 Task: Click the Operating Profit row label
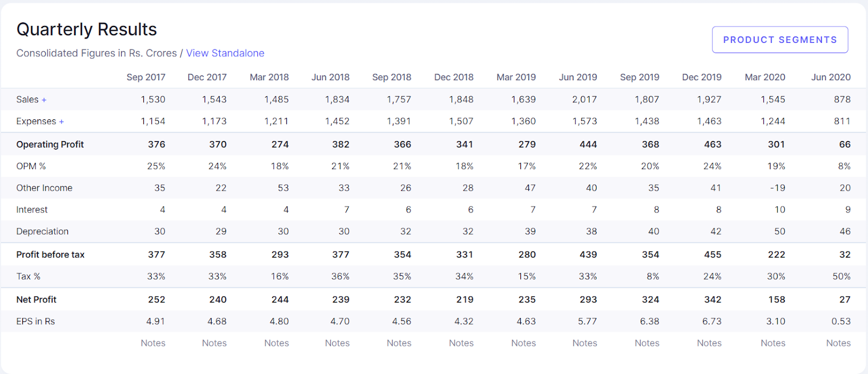(50, 144)
